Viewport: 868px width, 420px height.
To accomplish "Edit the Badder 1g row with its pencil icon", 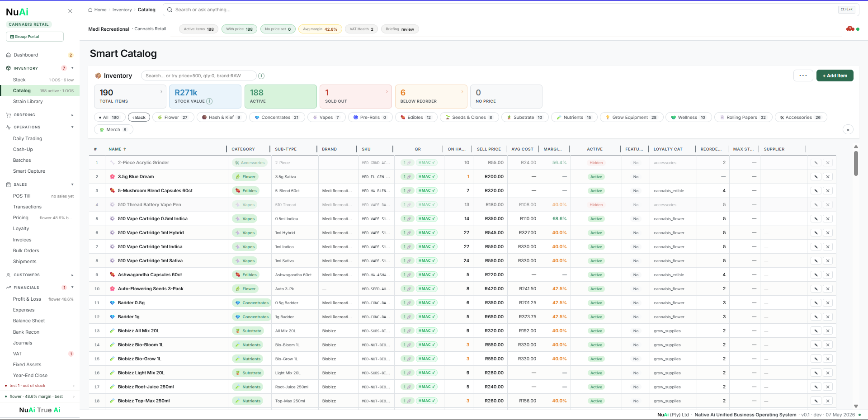I will pyautogui.click(x=816, y=317).
